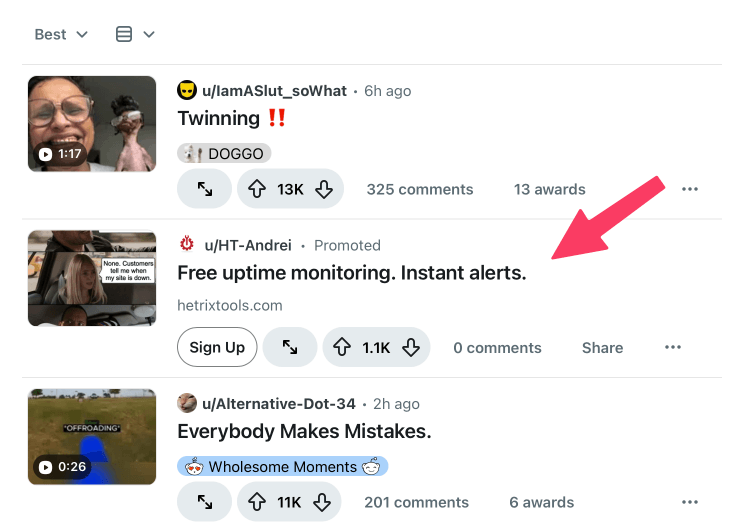
Task: Downvote the Twinning post
Action: 324,189
